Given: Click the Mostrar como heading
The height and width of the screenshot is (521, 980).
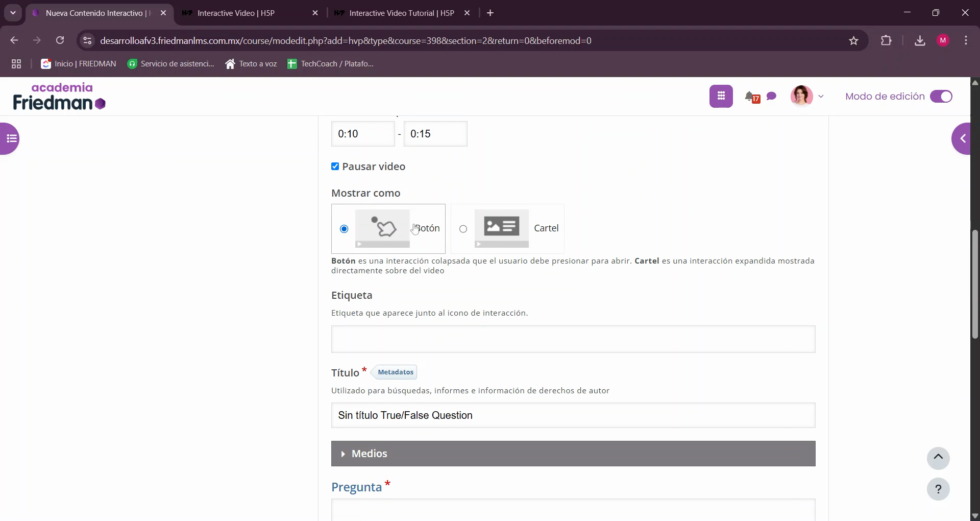Looking at the screenshot, I should pos(366,193).
